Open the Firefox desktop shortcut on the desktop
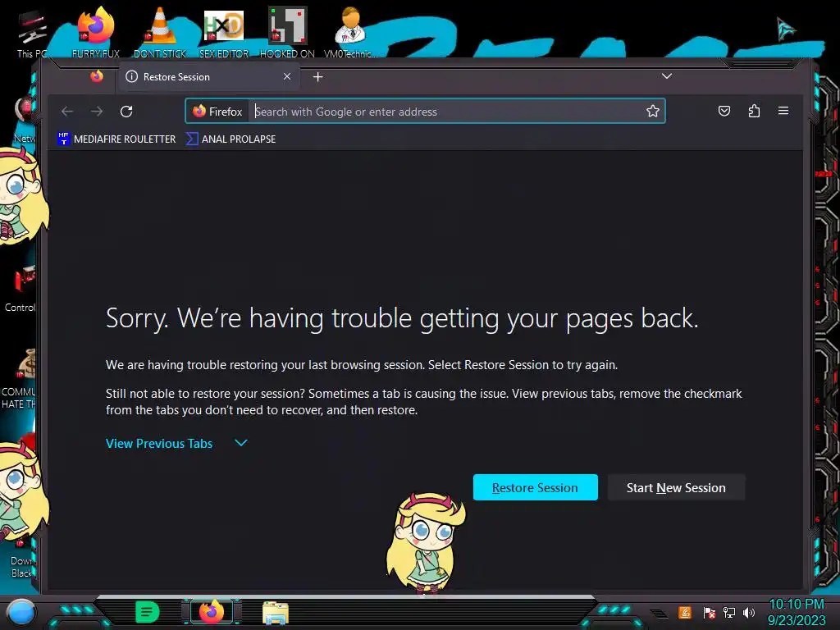The width and height of the screenshot is (840, 630). click(x=96, y=32)
